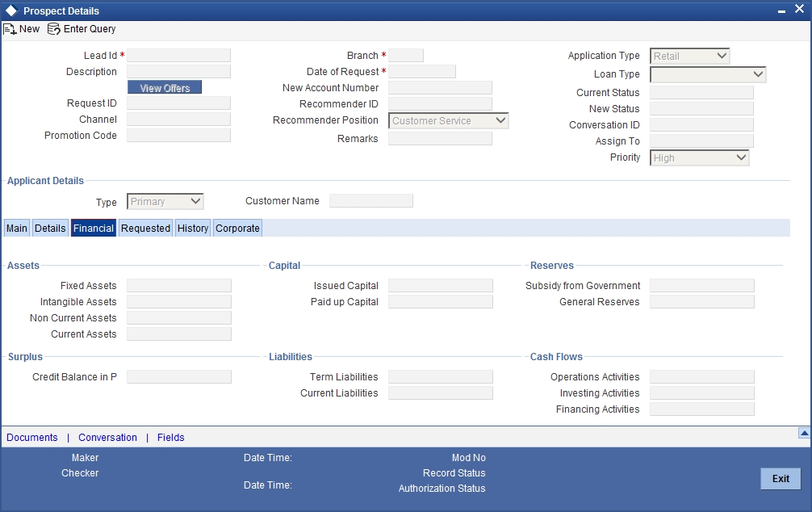Open the Loan Type dropdown
The image size is (812, 512).
click(708, 74)
